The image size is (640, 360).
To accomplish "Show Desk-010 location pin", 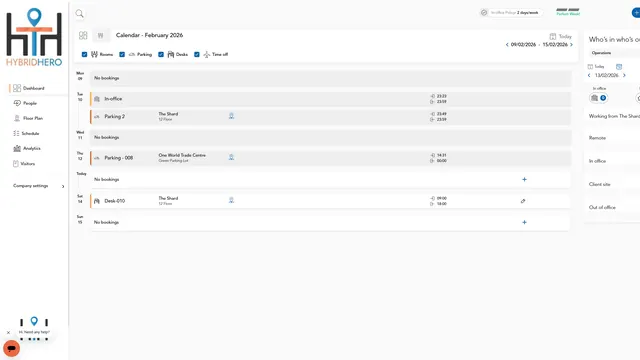I will pos(231,200).
